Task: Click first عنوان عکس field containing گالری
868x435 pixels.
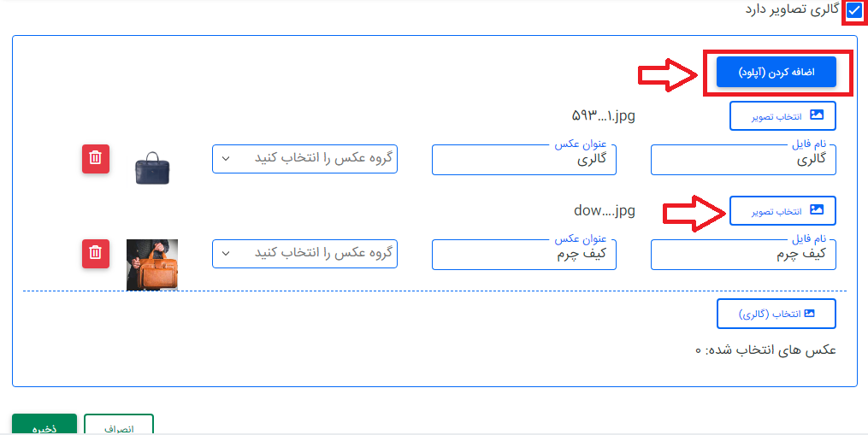Action: pos(524,160)
